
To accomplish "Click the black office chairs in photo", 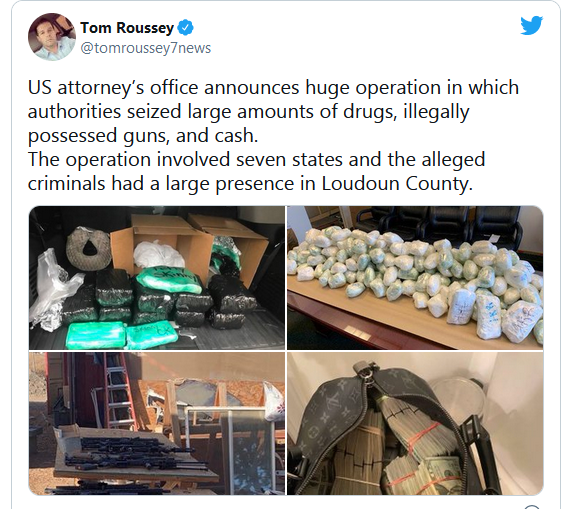I will pyautogui.click(x=438, y=223).
